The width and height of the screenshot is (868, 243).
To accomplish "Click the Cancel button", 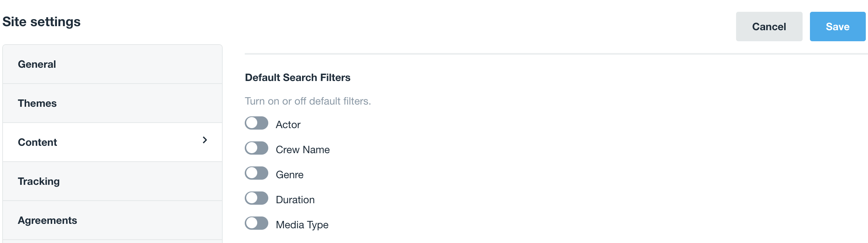I will coord(769,27).
